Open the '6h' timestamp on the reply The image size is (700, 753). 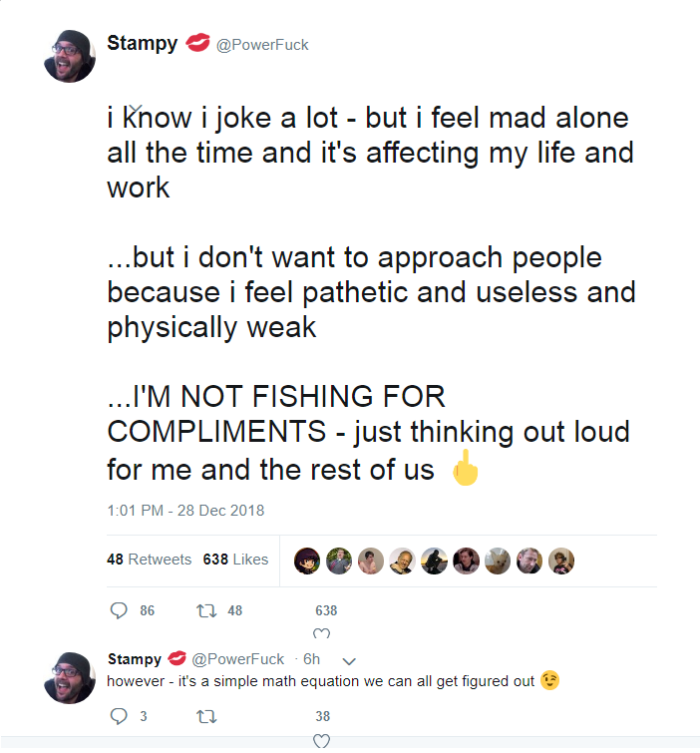point(311,659)
